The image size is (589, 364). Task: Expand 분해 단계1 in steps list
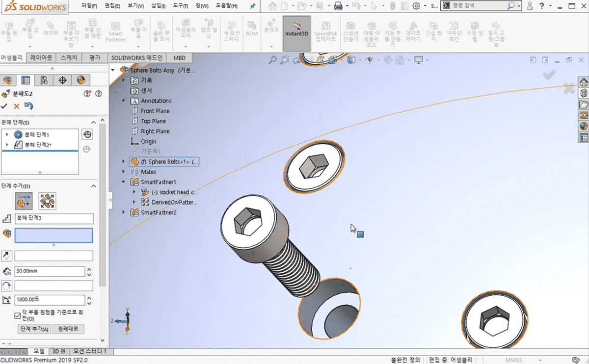(x=7, y=134)
